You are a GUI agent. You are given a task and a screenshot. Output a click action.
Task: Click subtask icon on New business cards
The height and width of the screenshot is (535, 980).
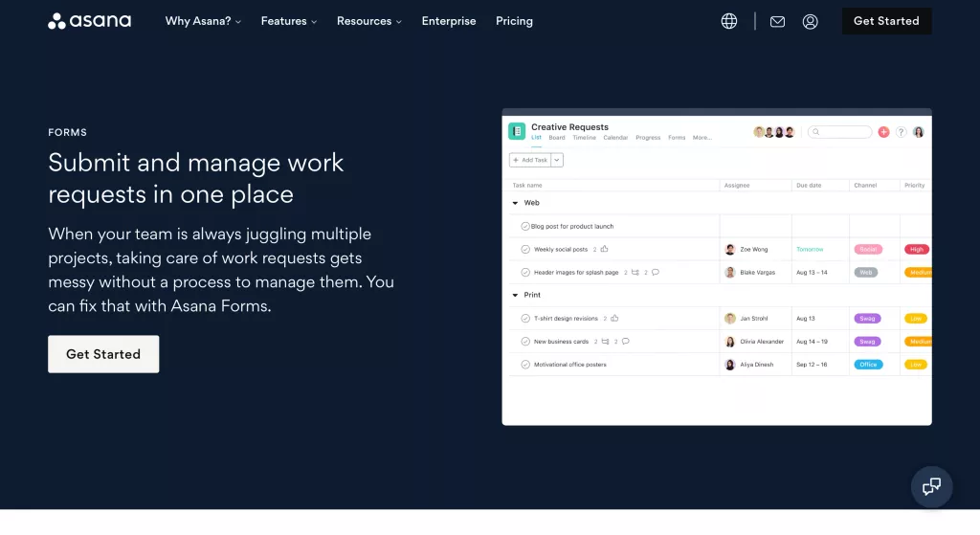pos(605,342)
